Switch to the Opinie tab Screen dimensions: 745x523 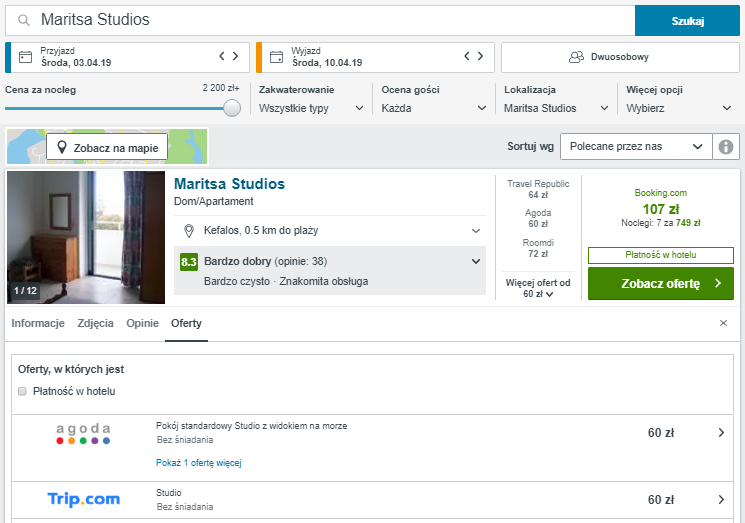pos(142,323)
